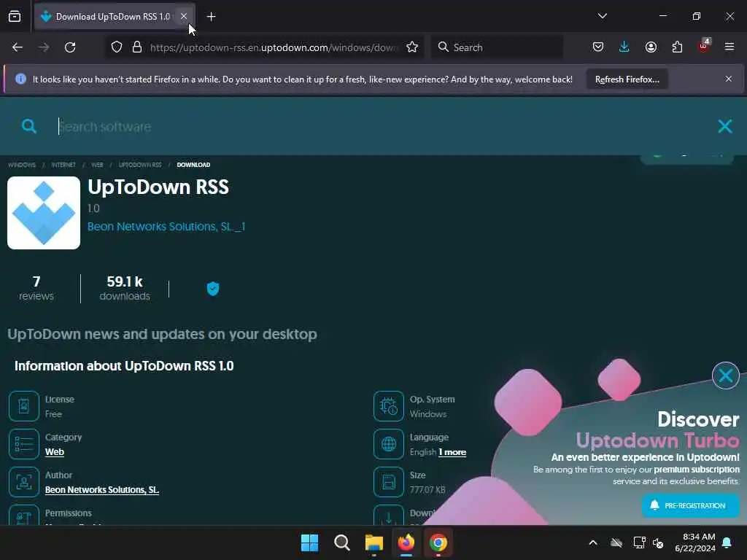
Task: Click the Category list icon
Action: pos(24,444)
